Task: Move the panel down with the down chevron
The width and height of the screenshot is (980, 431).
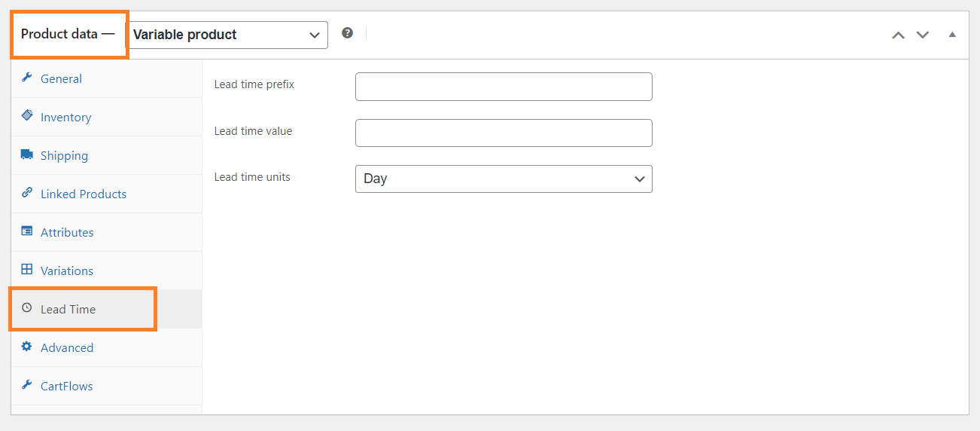Action: click(923, 35)
